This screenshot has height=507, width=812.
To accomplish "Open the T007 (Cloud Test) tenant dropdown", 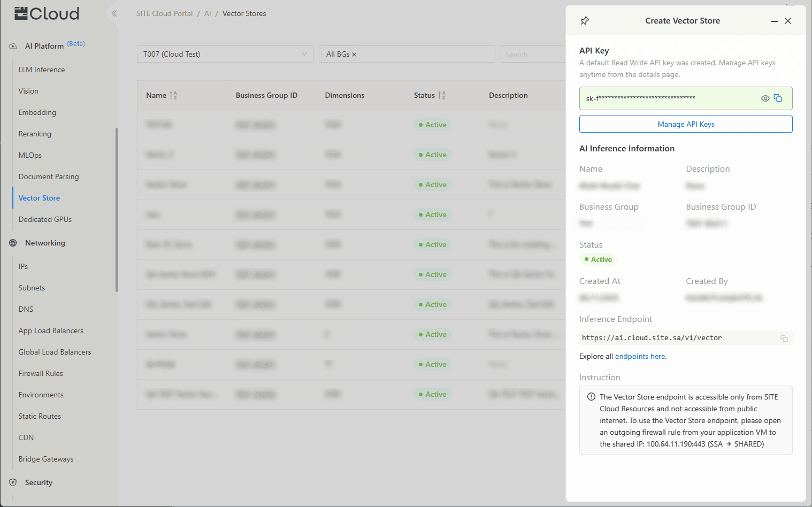I will (x=225, y=54).
